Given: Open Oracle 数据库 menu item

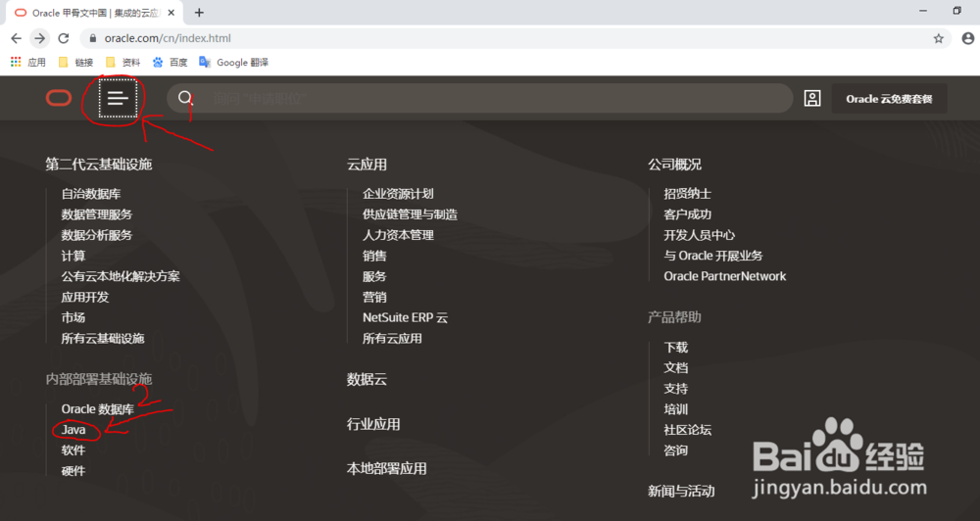Looking at the screenshot, I should [x=97, y=409].
